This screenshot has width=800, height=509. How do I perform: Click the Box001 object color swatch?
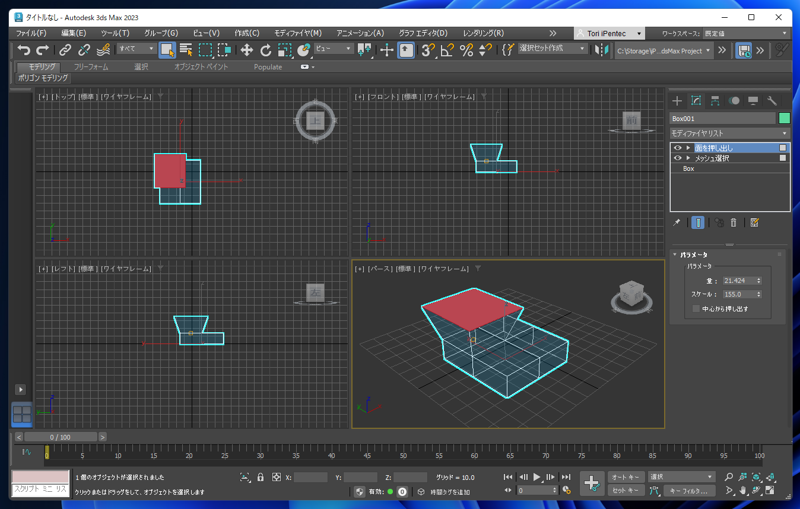point(784,118)
